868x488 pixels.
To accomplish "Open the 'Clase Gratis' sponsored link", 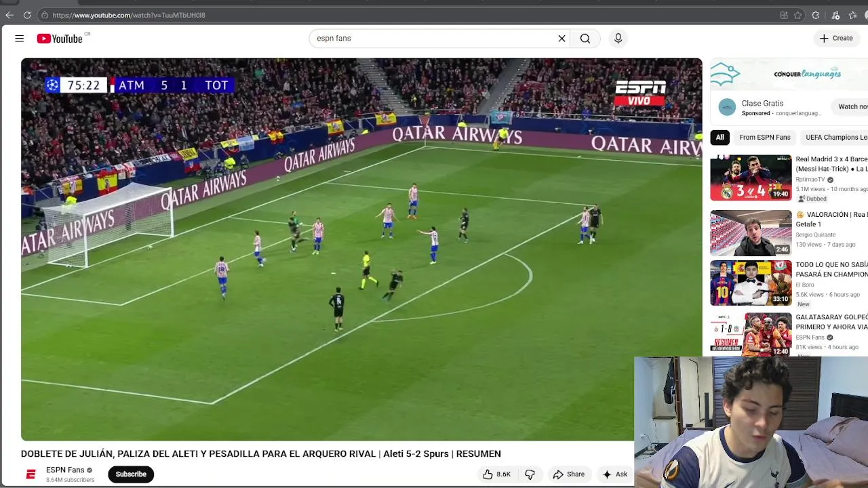I will pos(762,104).
